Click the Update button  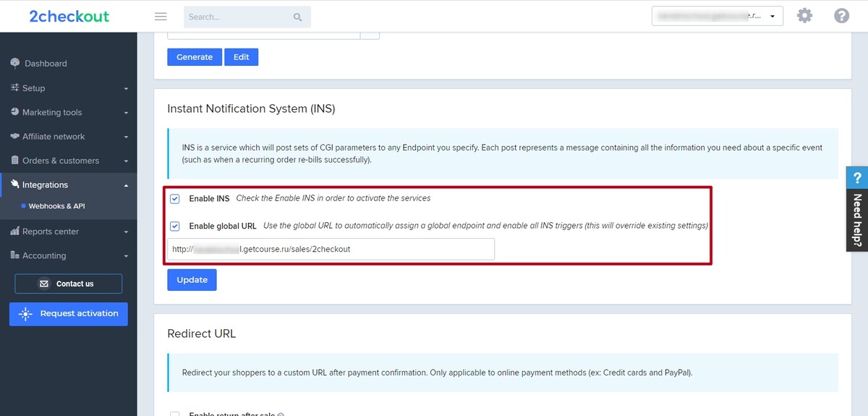[x=192, y=280]
